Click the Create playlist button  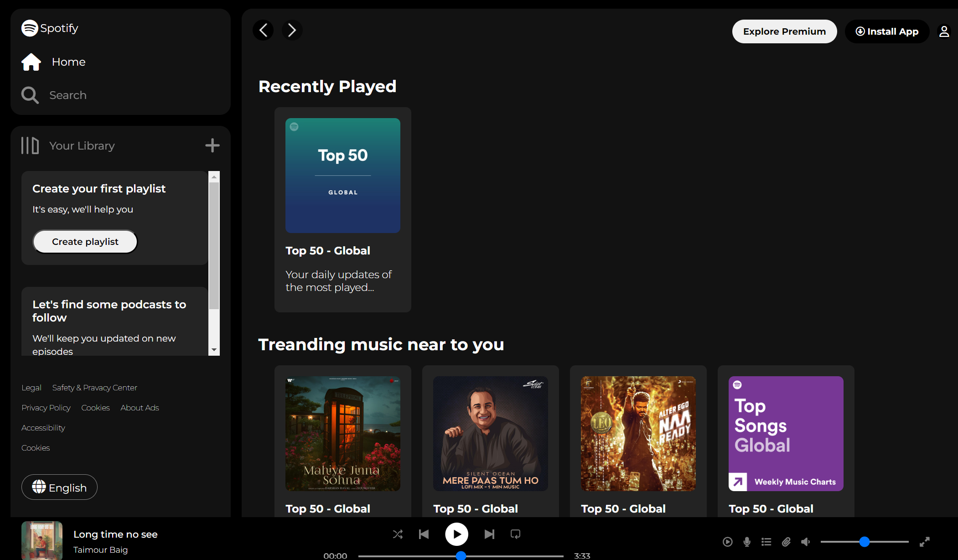(85, 242)
